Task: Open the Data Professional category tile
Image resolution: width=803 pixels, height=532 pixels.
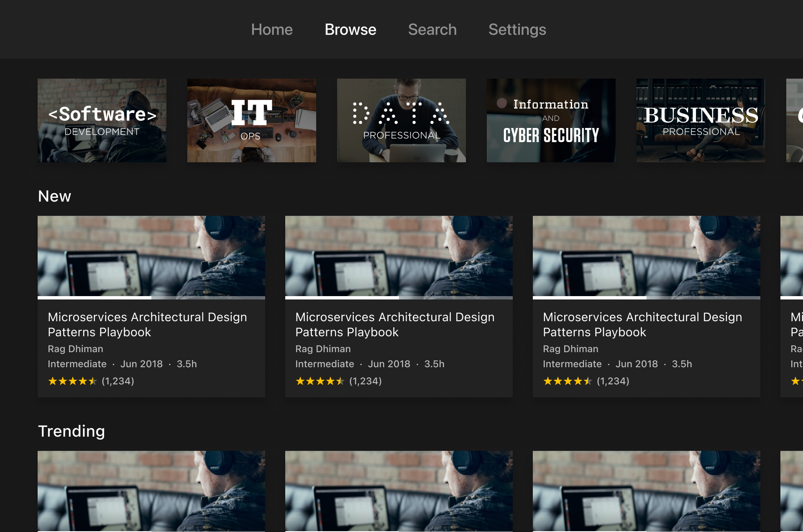Action: pos(401,120)
